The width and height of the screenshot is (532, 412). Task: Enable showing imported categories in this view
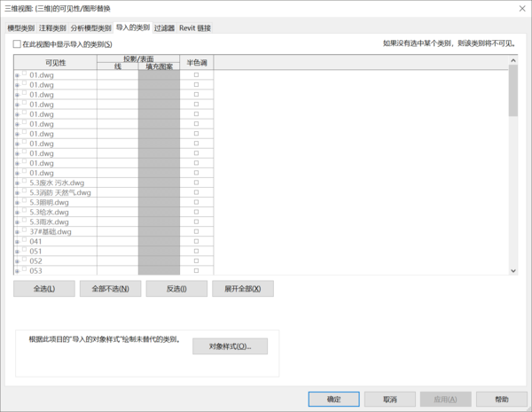(x=18, y=43)
